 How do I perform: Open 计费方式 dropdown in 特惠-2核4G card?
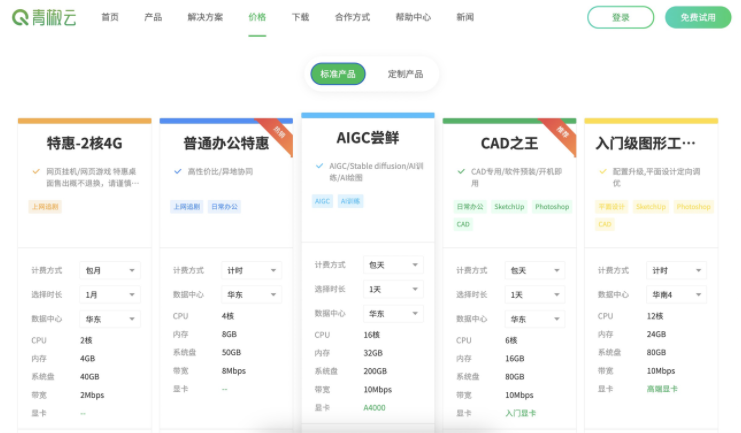110,270
